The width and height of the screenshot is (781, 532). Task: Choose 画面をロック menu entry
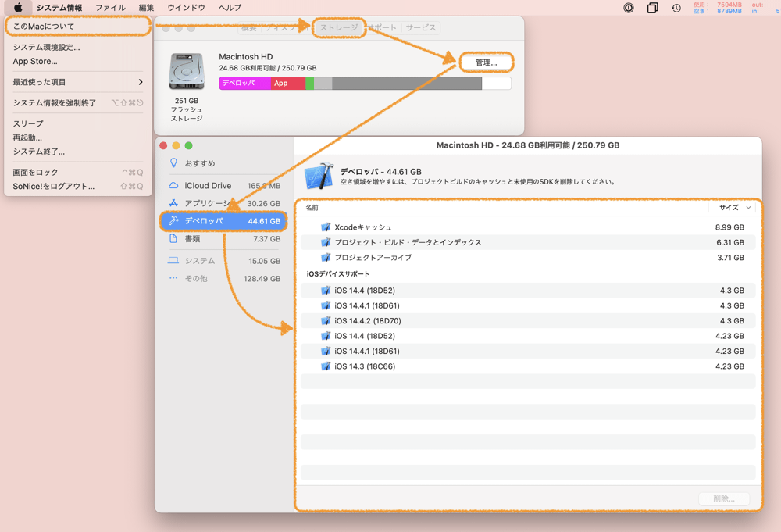[x=77, y=173]
